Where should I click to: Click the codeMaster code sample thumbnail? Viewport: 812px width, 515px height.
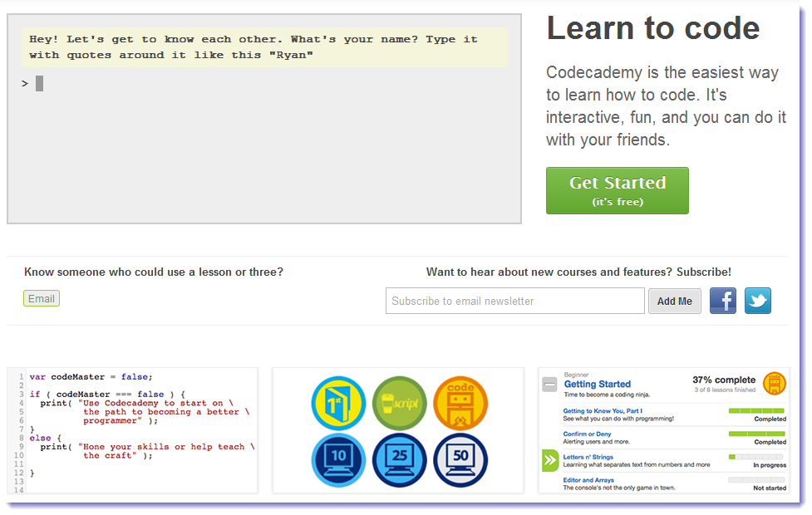132,430
